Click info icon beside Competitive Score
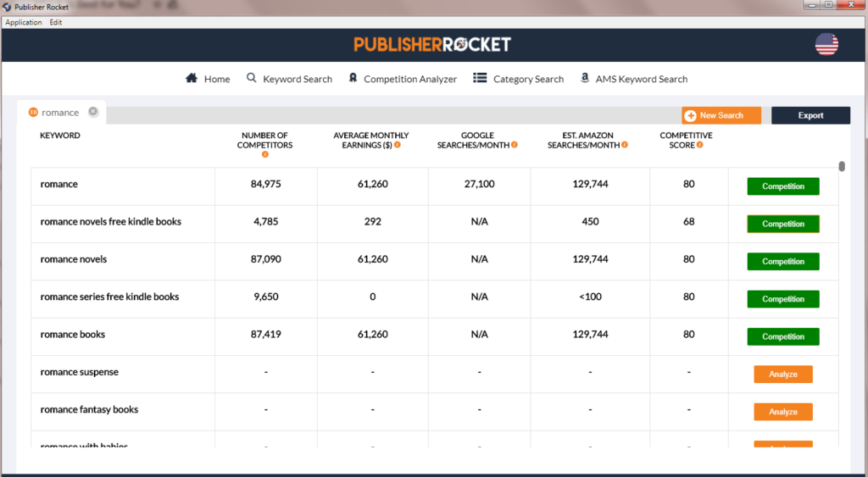868x477 pixels. (699, 145)
